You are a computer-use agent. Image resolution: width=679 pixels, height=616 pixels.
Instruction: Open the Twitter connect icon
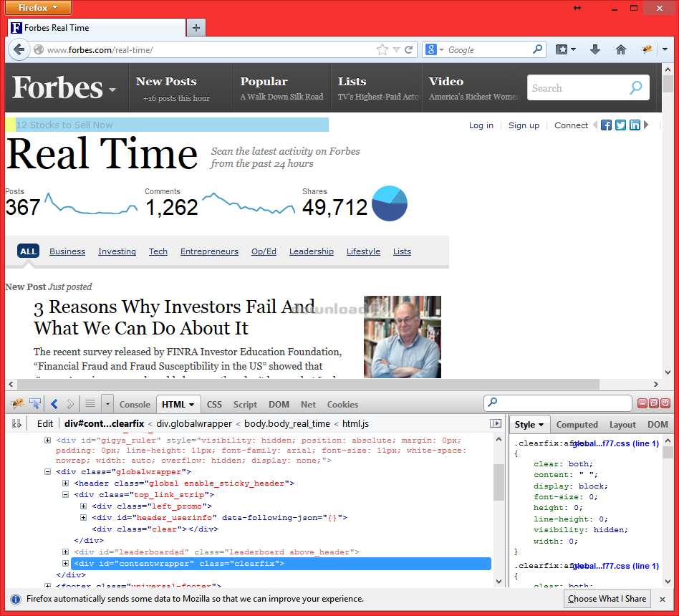point(620,125)
